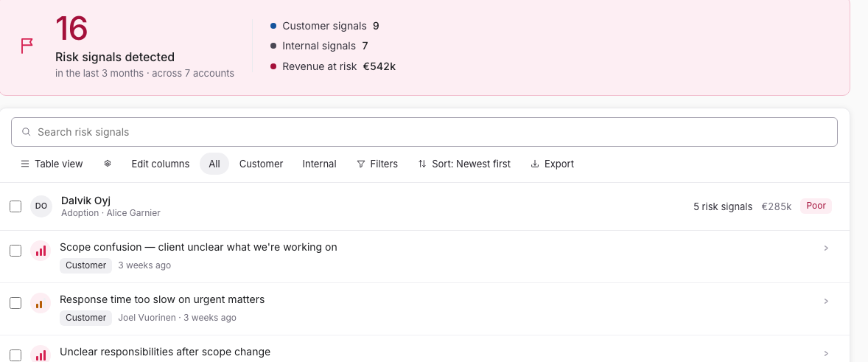The image size is (868, 362).
Task: Expand the Response time too slow chevron
Action: tap(826, 301)
